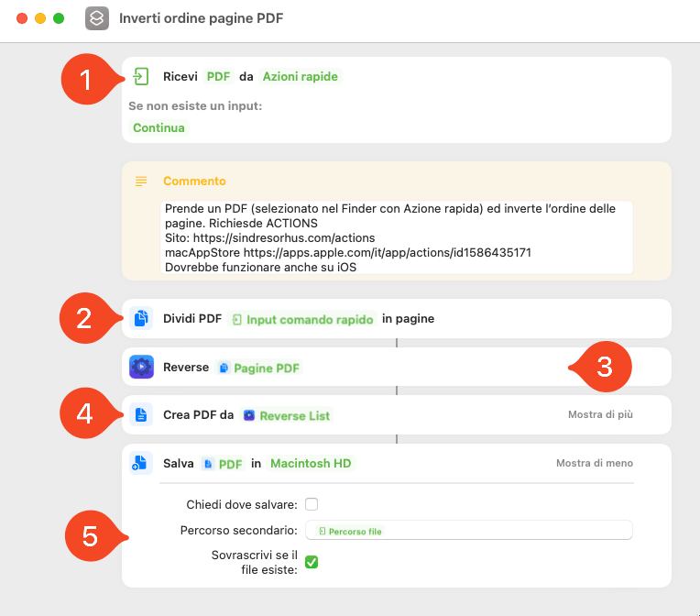Collapse options with Mostra di meno
The image size is (700, 616).
(x=595, y=463)
